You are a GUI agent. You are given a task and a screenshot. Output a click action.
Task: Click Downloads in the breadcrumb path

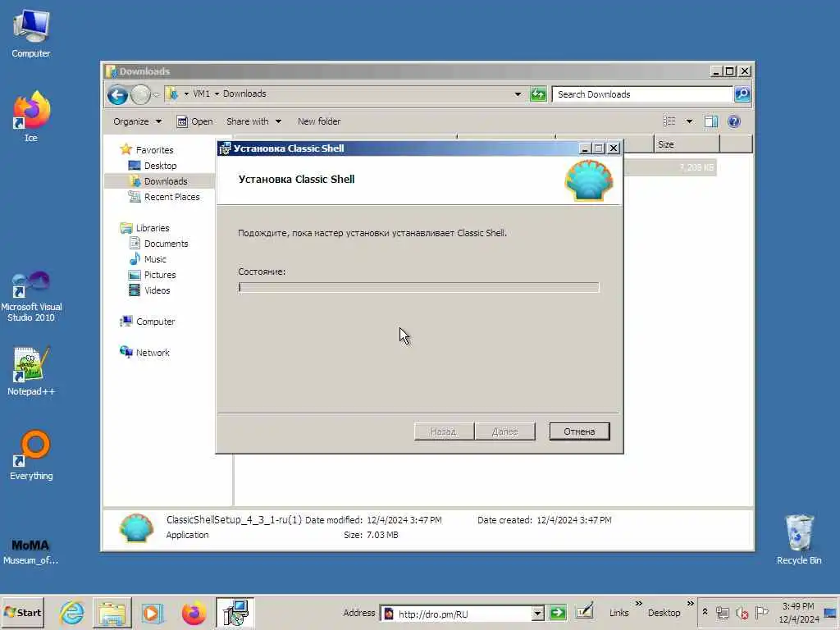(x=244, y=94)
